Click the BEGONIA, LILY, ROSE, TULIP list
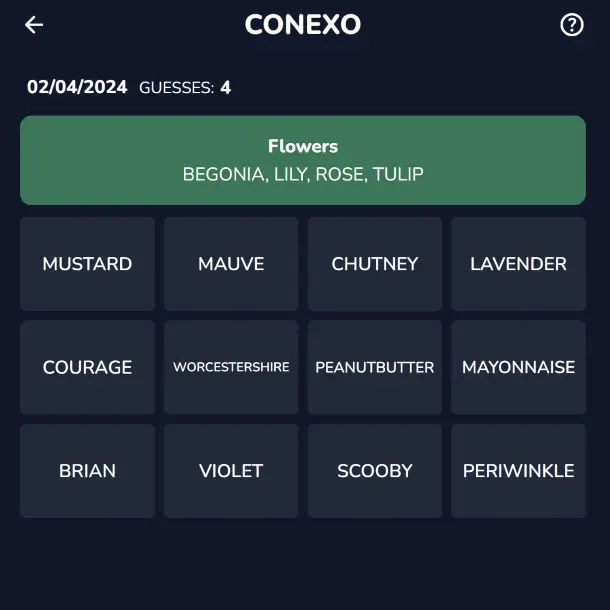The height and width of the screenshot is (610, 610). [303, 174]
